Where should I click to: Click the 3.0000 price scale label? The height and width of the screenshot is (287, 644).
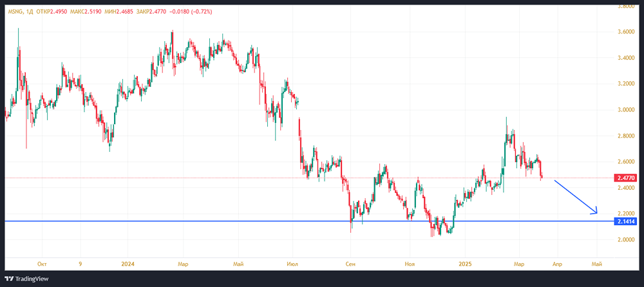[x=625, y=110]
